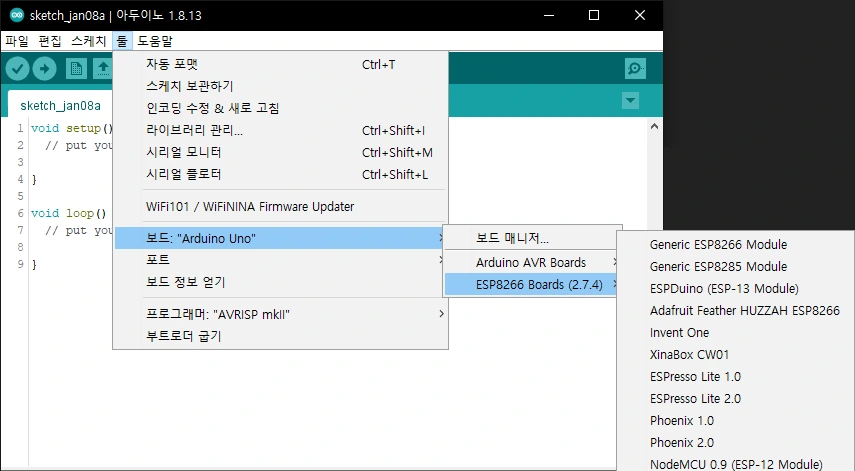Open 시리얼 모니터 from the menu

281,152
